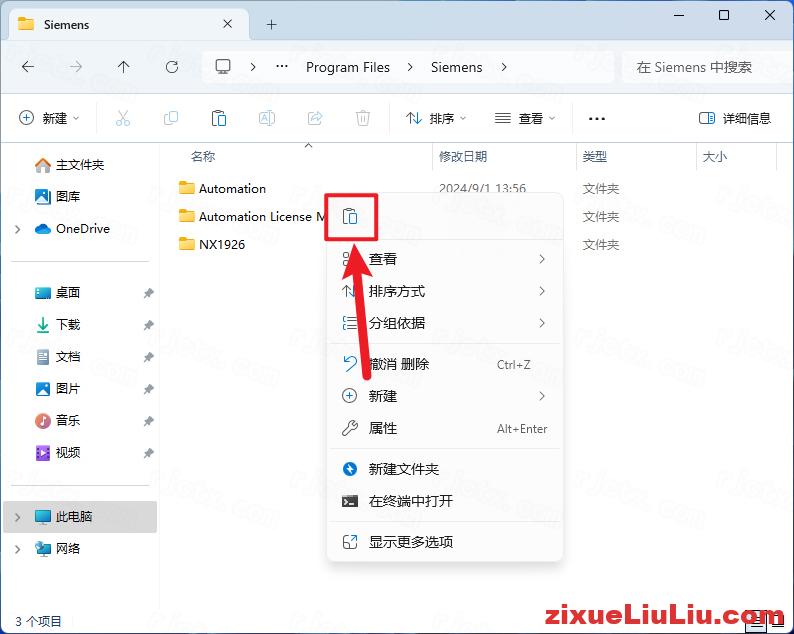The image size is (794, 634).
Task: Go back with the back arrow
Action: point(28,67)
